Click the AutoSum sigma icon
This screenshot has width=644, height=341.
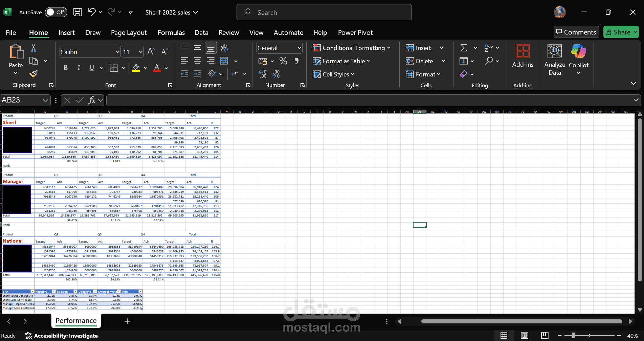click(464, 48)
